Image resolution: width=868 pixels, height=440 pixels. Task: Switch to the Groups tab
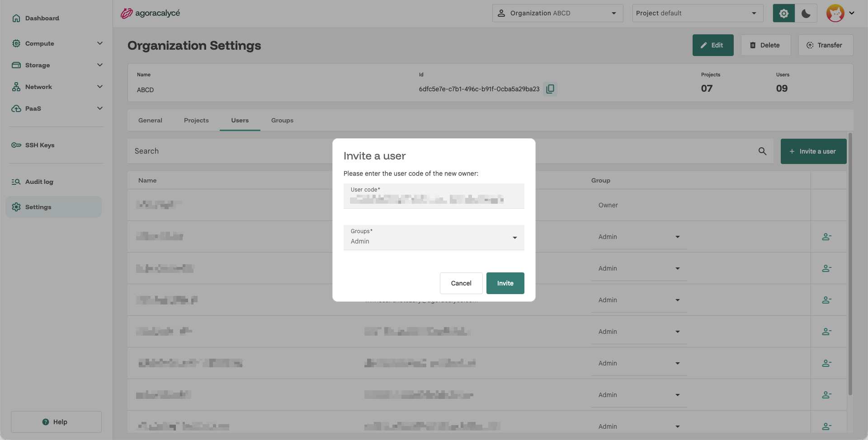pyautogui.click(x=282, y=121)
